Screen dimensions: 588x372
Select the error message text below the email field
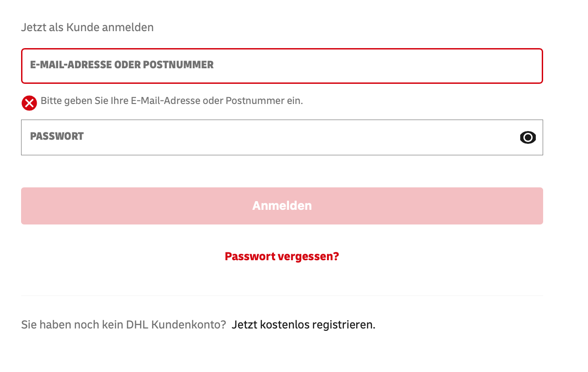point(171,100)
